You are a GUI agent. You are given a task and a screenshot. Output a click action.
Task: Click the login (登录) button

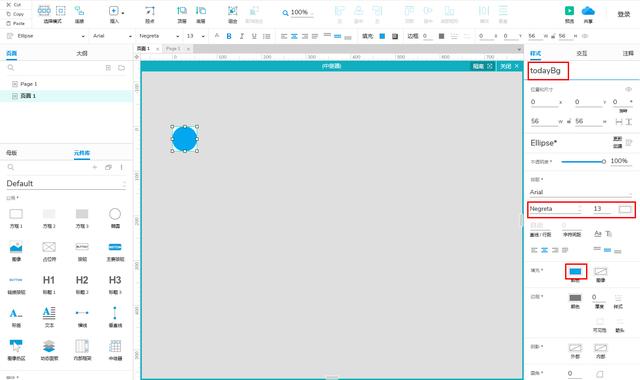tap(624, 14)
